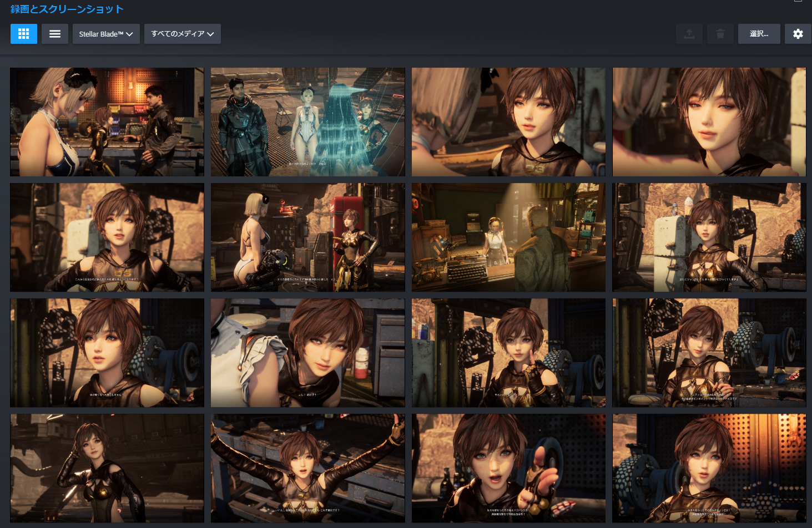This screenshot has height=528, width=812.
Task: Open shop interior thumbnail with typewriter
Action: pos(509,237)
